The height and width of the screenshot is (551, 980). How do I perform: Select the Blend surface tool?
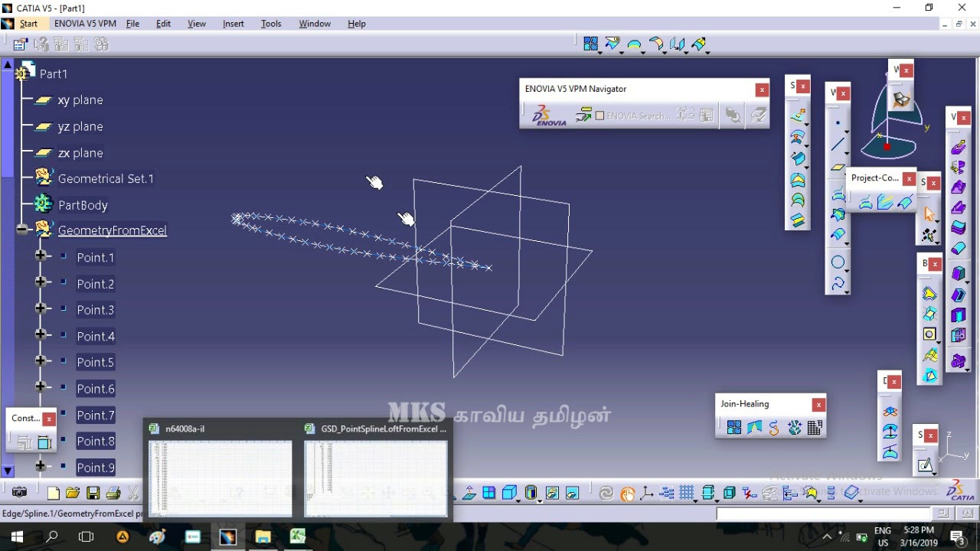pos(798,220)
